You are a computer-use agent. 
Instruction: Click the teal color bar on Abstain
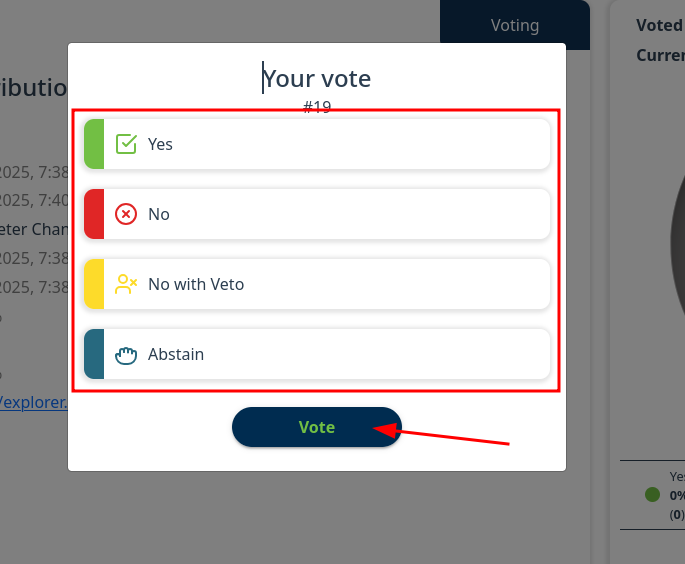[x=94, y=354]
